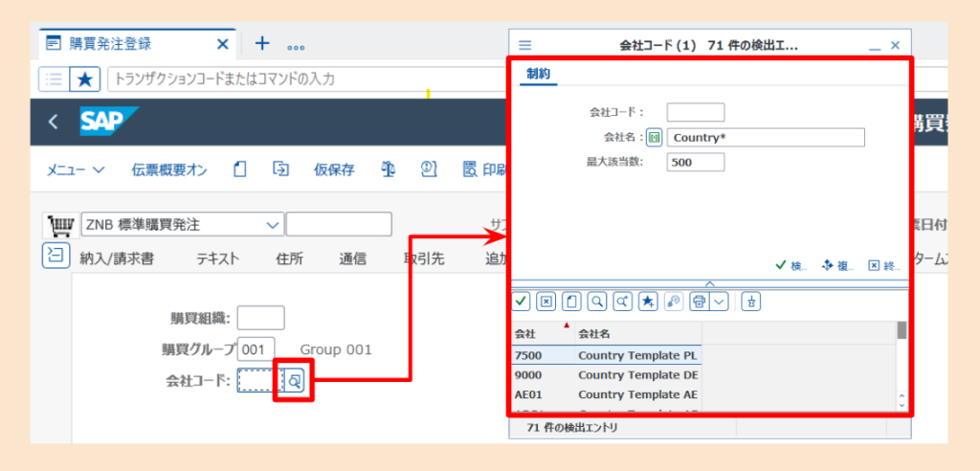Click 伝票概要オン button
Viewport: 980px width, 471px height.
169,170
